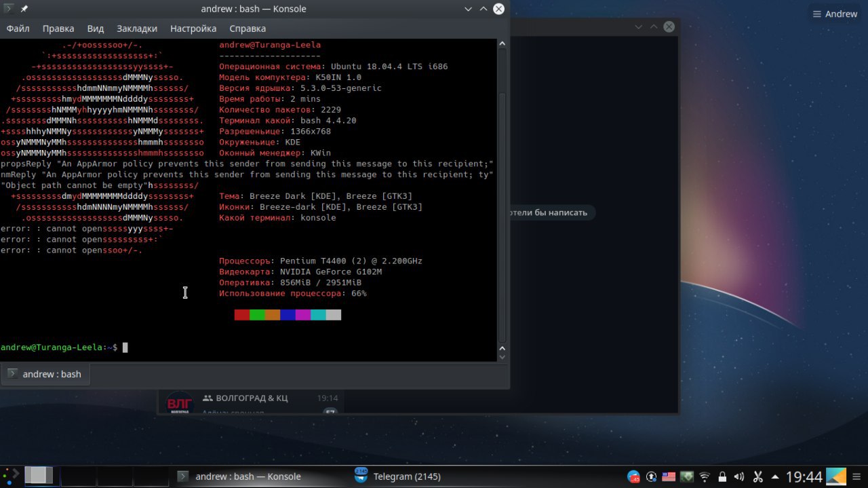Click the Konsole scrollbar up arrow
This screenshot has width=868, height=488.
[x=502, y=44]
